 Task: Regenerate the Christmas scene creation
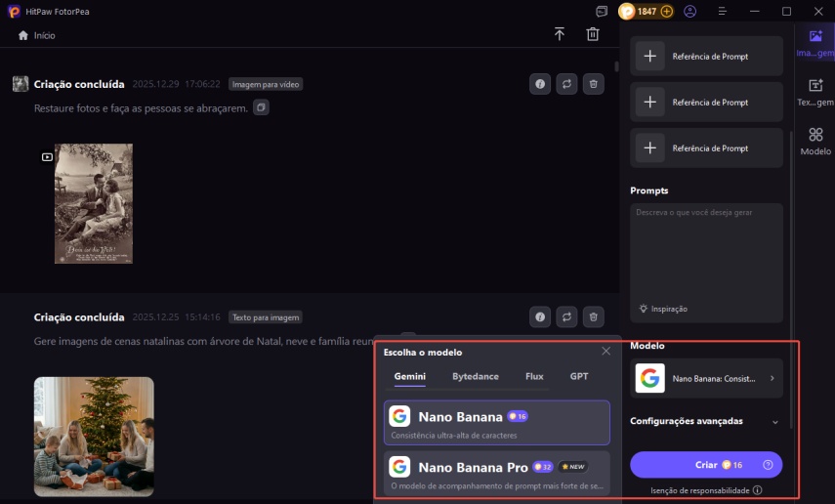point(566,316)
